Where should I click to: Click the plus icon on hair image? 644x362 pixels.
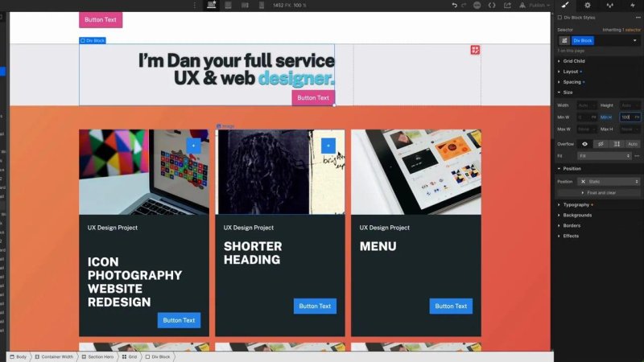[x=328, y=146]
